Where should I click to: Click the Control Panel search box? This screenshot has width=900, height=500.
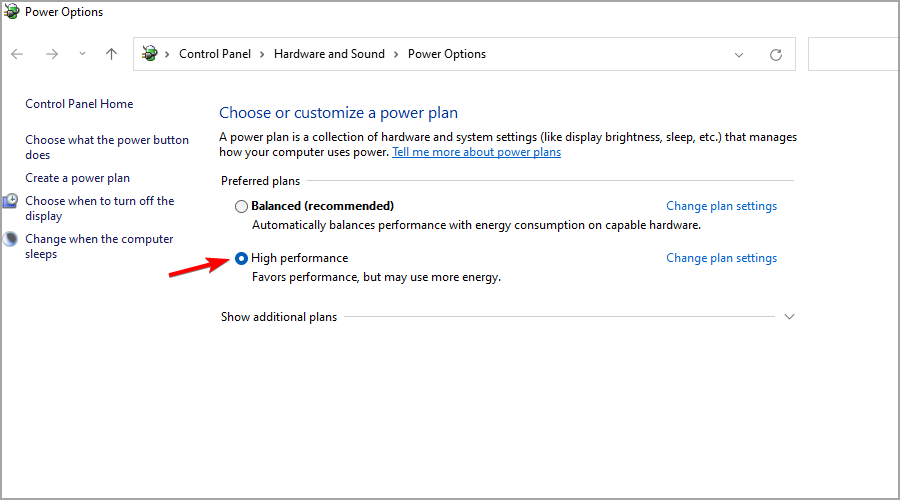[x=853, y=55]
